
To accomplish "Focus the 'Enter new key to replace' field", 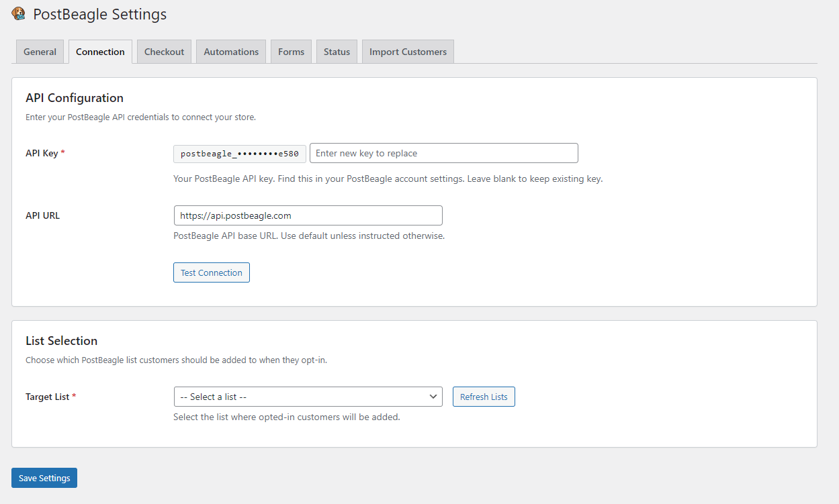I will 444,153.
